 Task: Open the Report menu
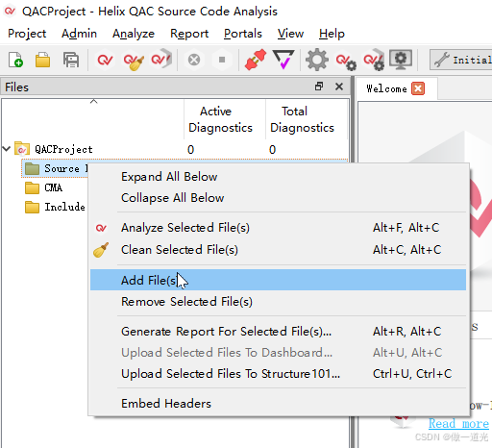pyautogui.click(x=189, y=34)
